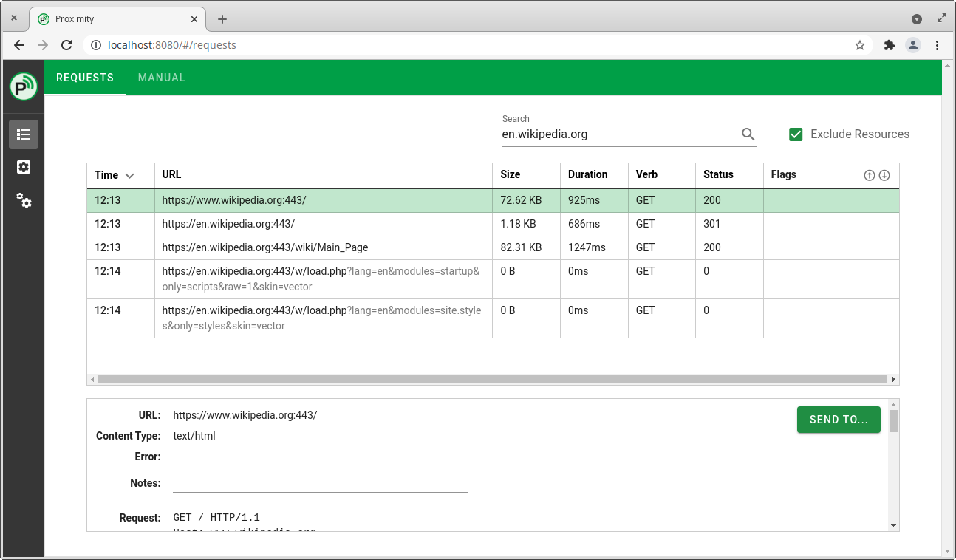
Task: Click the table horizontal scrollbar
Action: coord(492,380)
